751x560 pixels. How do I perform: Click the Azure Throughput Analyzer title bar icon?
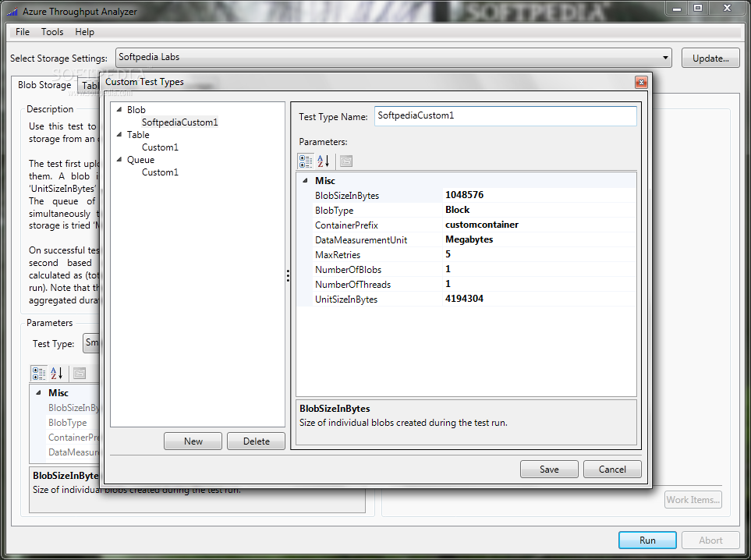(12, 12)
